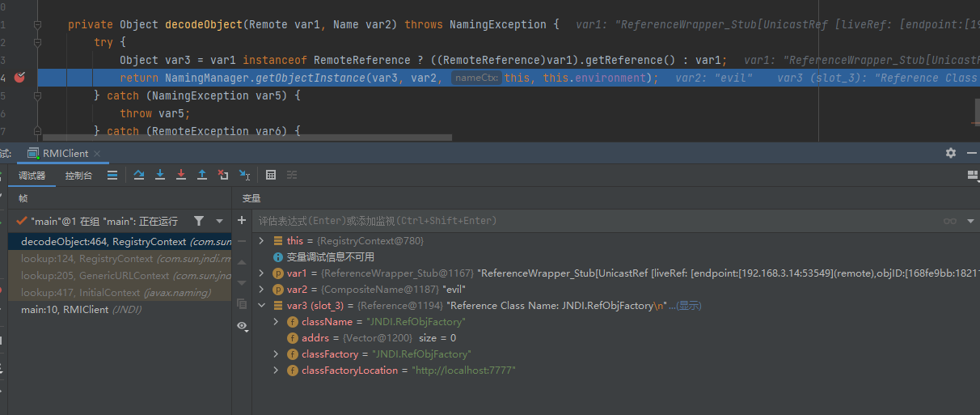980x415 pixels.
Task: Switch to the 调试器 debugger tab
Action: pyautogui.click(x=32, y=176)
